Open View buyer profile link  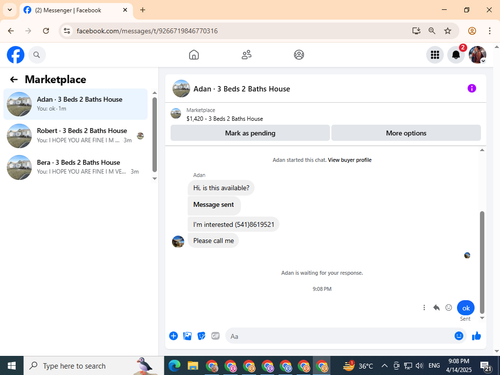click(x=349, y=160)
